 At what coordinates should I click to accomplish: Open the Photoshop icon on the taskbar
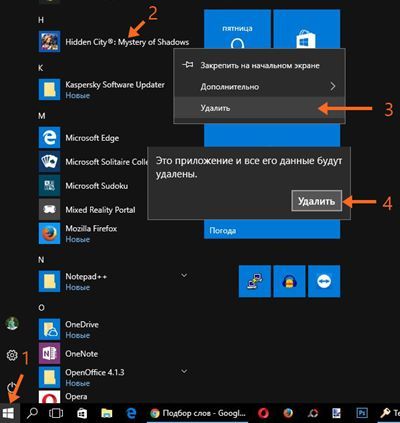(x=361, y=413)
